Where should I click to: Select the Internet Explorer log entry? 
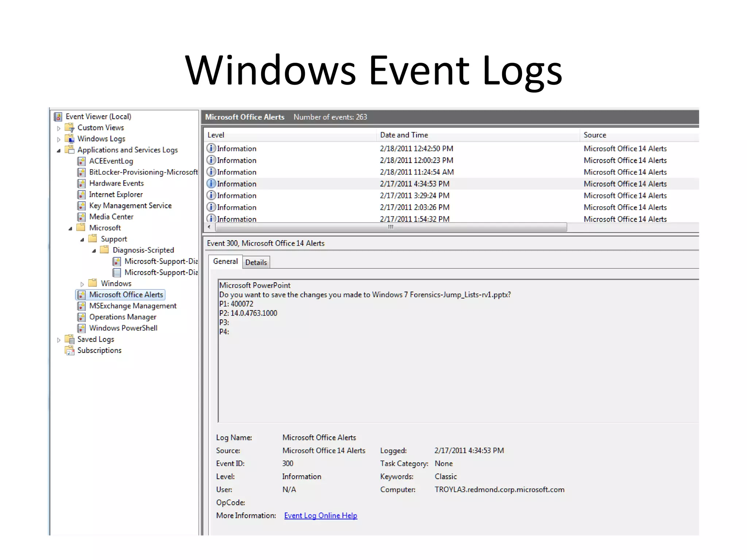coord(116,195)
